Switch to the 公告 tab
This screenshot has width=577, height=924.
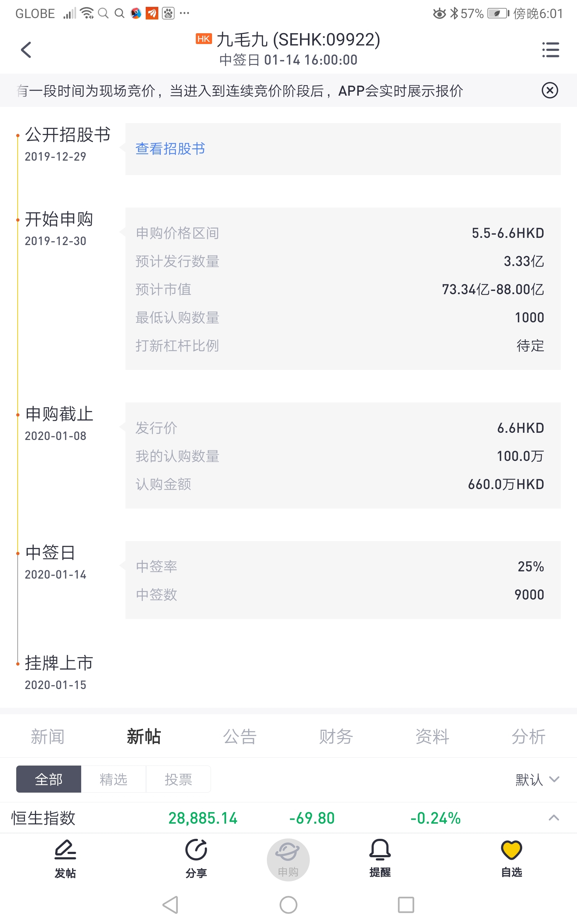tap(240, 736)
